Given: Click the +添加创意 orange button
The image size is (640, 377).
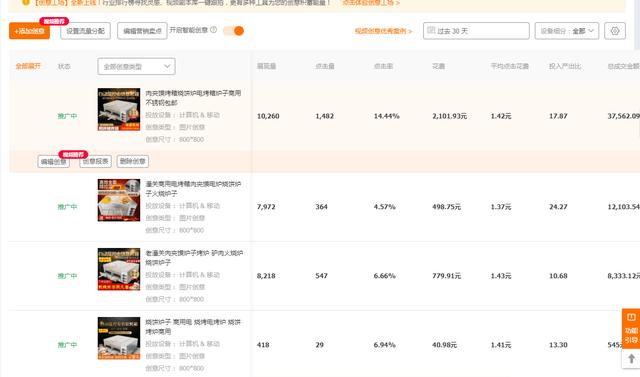Looking at the screenshot, I should [29, 31].
